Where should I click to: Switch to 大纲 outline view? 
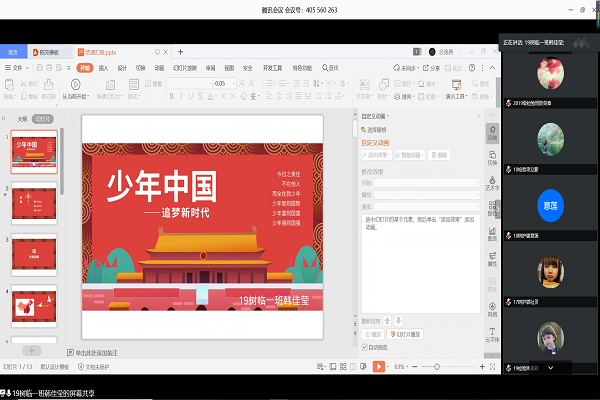coord(21,118)
